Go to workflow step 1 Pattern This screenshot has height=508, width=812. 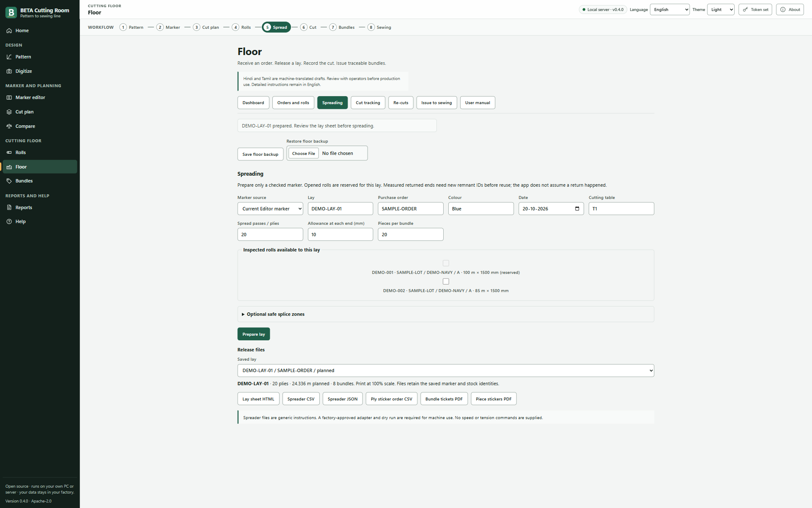click(132, 27)
